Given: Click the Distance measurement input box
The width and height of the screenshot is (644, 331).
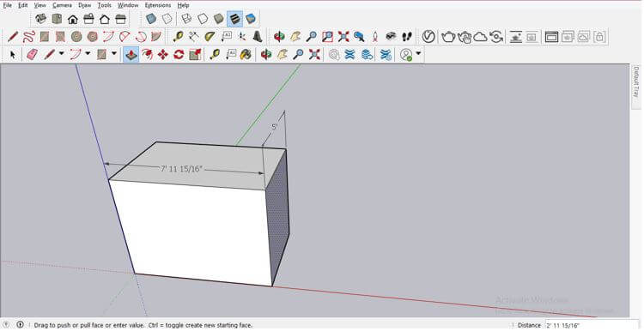Looking at the screenshot, I should pyautogui.click(x=592, y=325).
